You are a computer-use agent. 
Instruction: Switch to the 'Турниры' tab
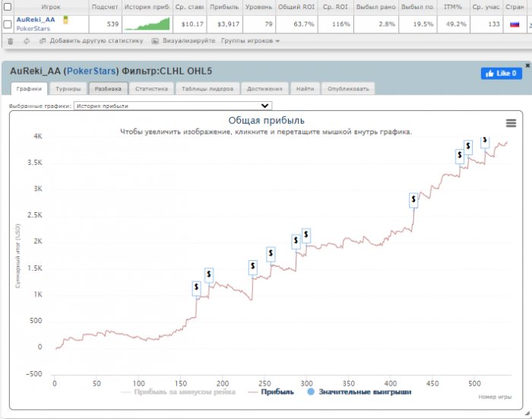[68, 89]
